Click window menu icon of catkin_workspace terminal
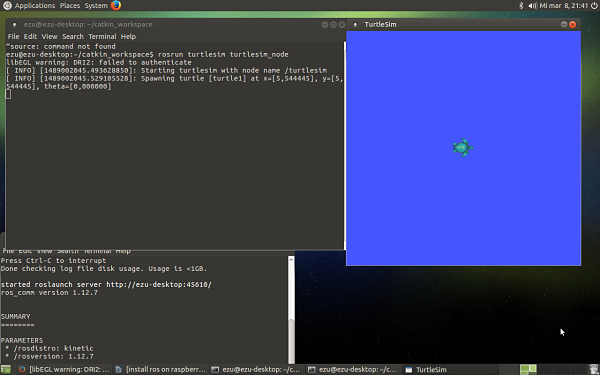The image size is (600, 375). tap(15, 24)
